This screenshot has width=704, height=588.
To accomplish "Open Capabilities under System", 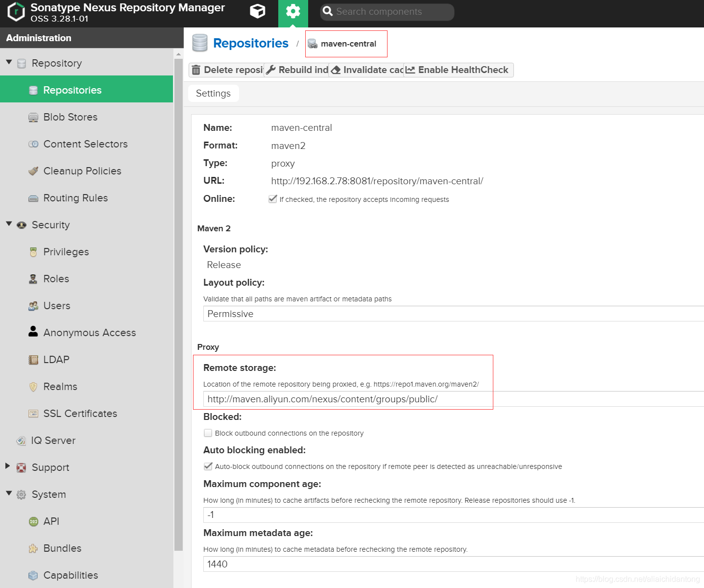I will click(86, 575).
